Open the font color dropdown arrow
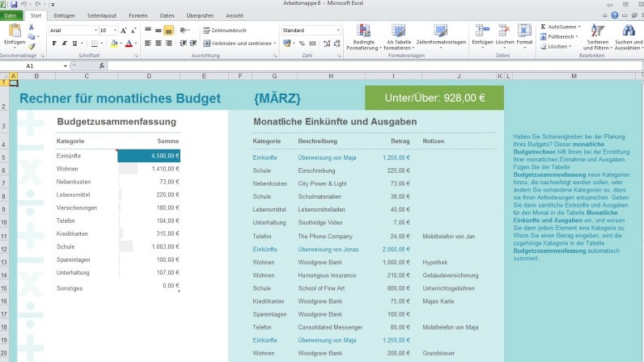 pyautogui.click(x=136, y=43)
